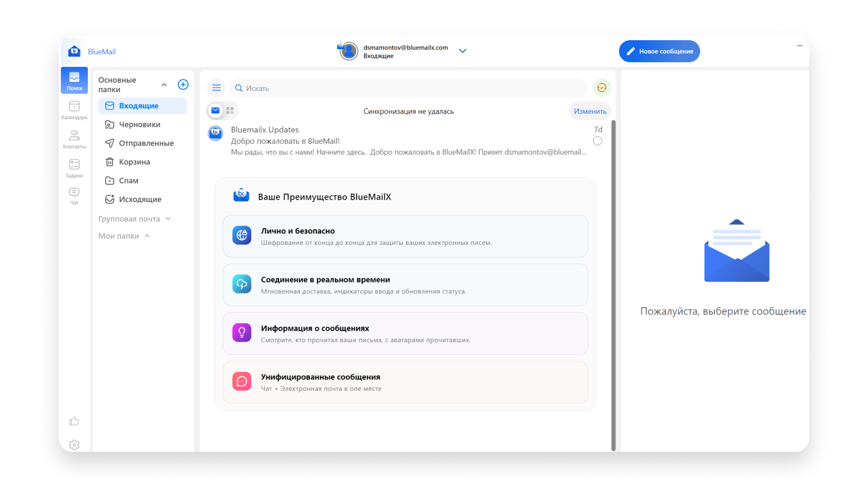Click the lightbulb message info icon

[x=242, y=333]
